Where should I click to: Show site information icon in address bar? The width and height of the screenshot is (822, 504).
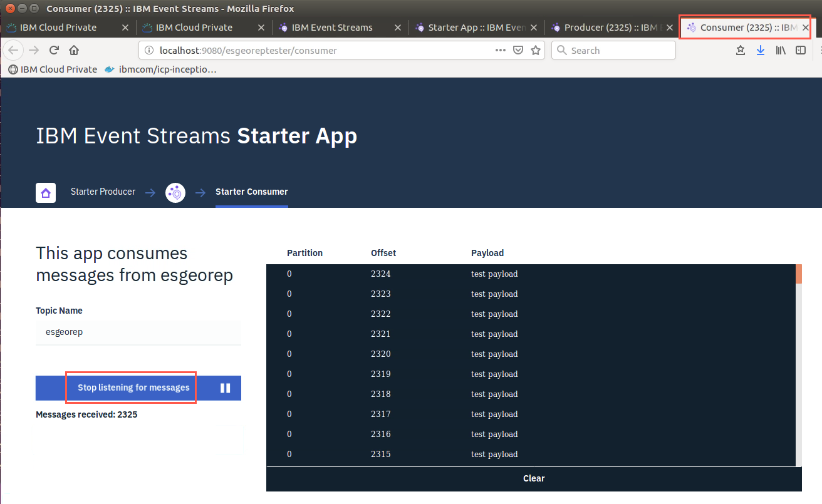tap(148, 50)
